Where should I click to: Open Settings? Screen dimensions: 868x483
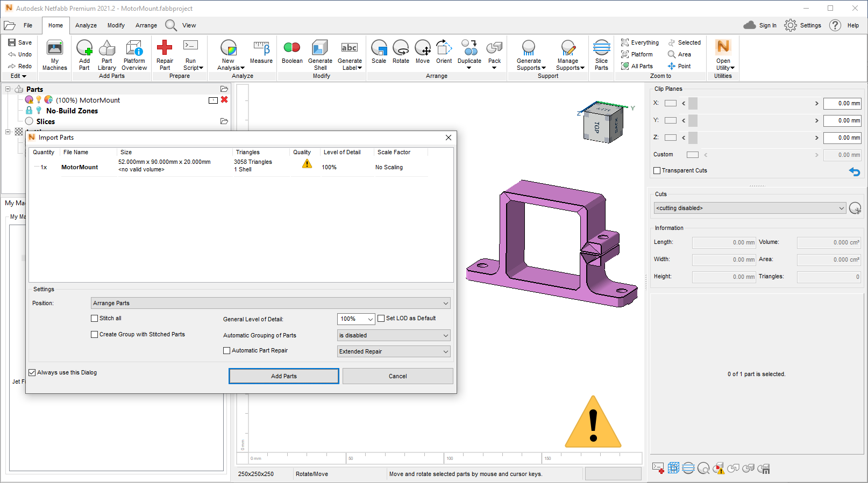(x=802, y=25)
